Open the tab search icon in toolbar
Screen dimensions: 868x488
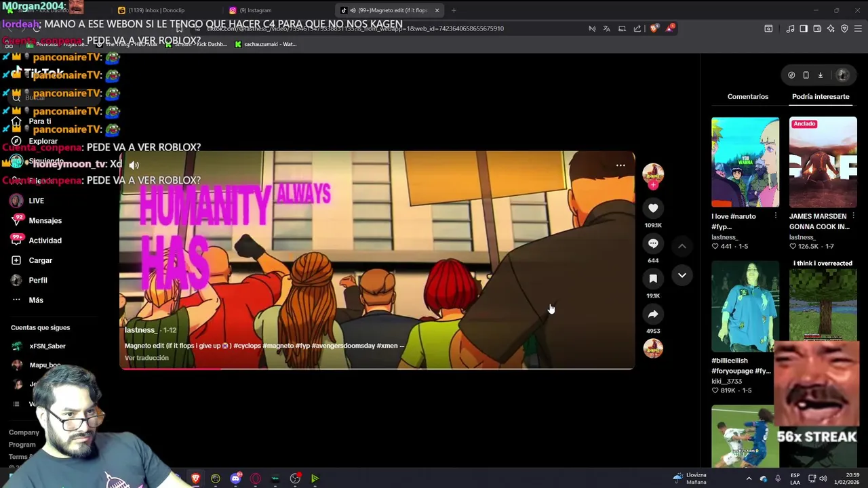[768, 28]
